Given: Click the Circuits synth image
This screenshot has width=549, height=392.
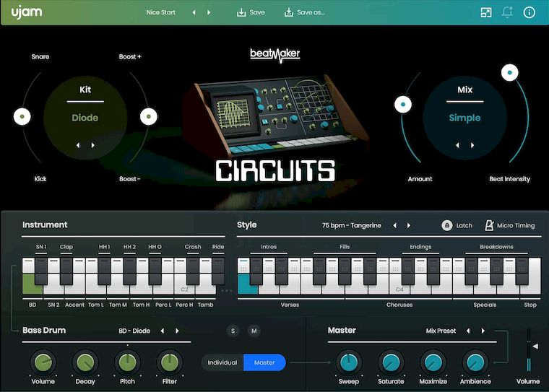Looking at the screenshot, I should [x=275, y=116].
